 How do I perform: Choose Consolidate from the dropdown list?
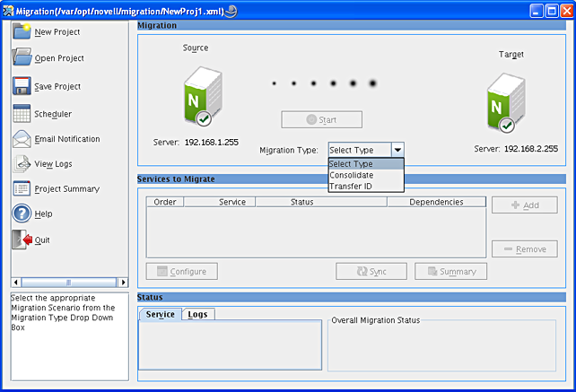(x=366, y=175)
